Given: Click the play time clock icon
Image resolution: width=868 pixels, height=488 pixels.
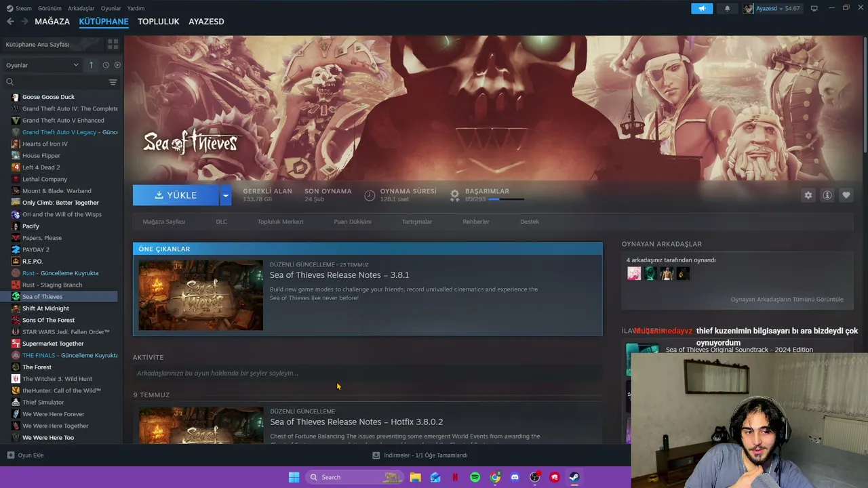Looking at the screenshot, I should point(370,195).
